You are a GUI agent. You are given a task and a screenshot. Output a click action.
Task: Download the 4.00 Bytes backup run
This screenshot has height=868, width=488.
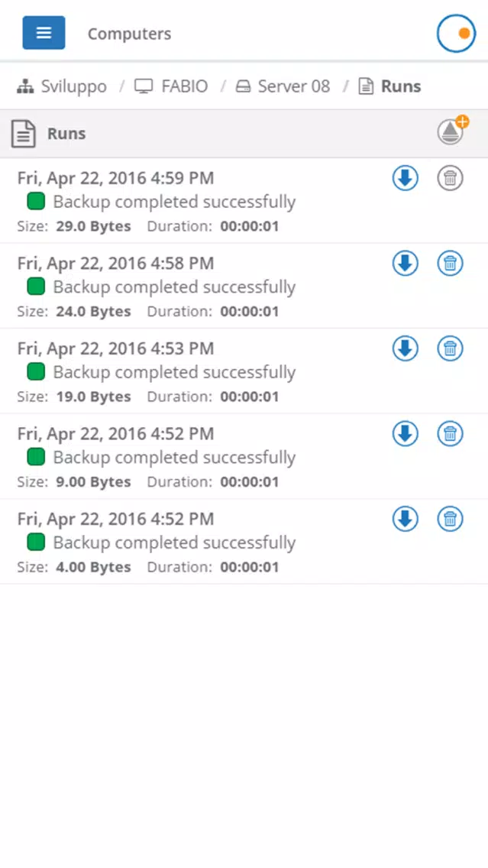click(x=406, y=520)
